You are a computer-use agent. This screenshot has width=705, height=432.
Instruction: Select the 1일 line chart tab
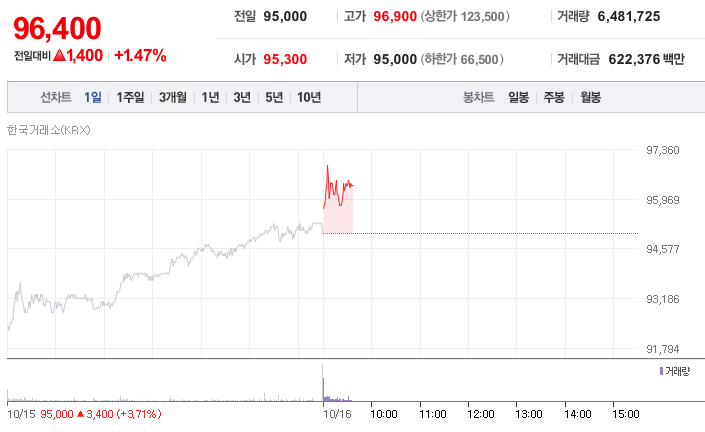pyautogui.click(x=93, y=97)
